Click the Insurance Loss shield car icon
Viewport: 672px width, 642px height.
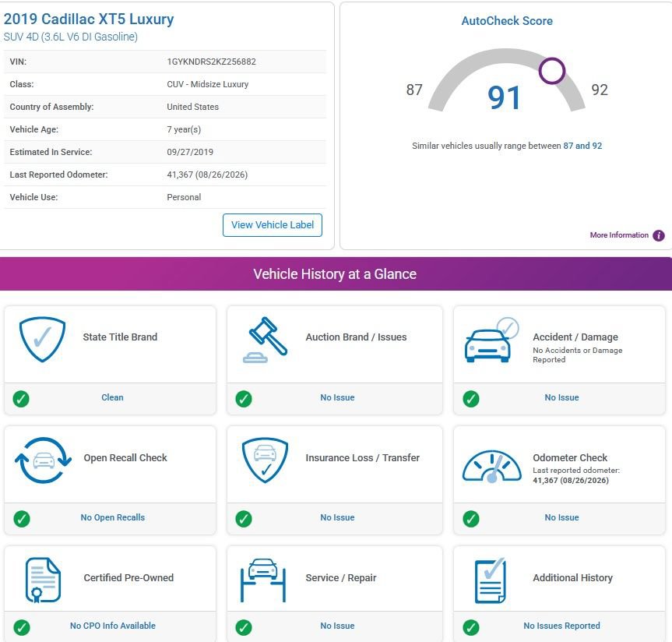click(x=265, y=460)
